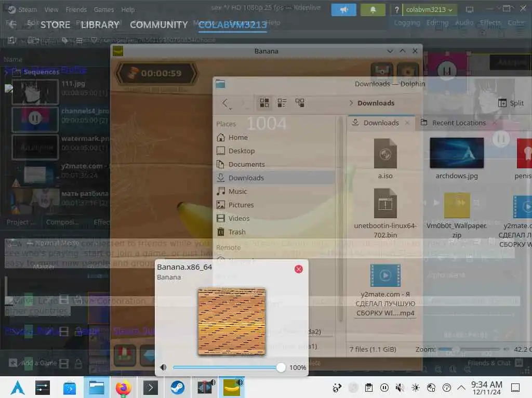Screen dimensions: 532x398
Task: Switch to Steam from the taskbar
Action: pos(178,388)
